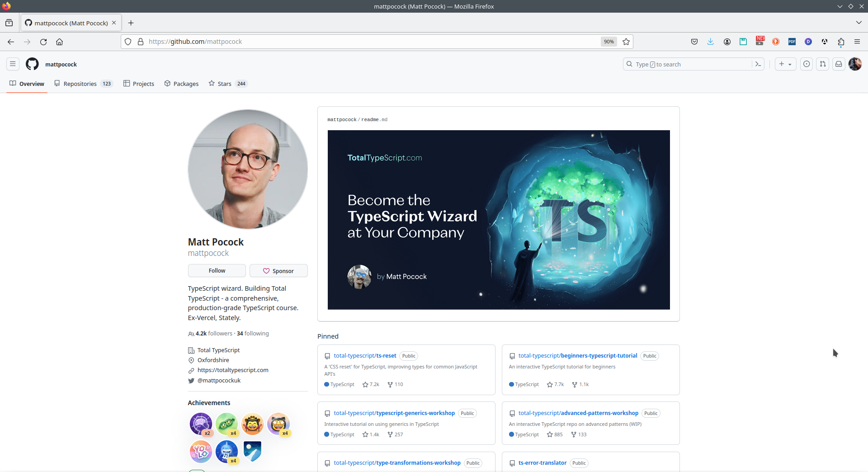This screenshot has width=868, height=472.
Task: Open Matt Pocock's profile picture
Action: pyautogui.click(x=248, y=169)
